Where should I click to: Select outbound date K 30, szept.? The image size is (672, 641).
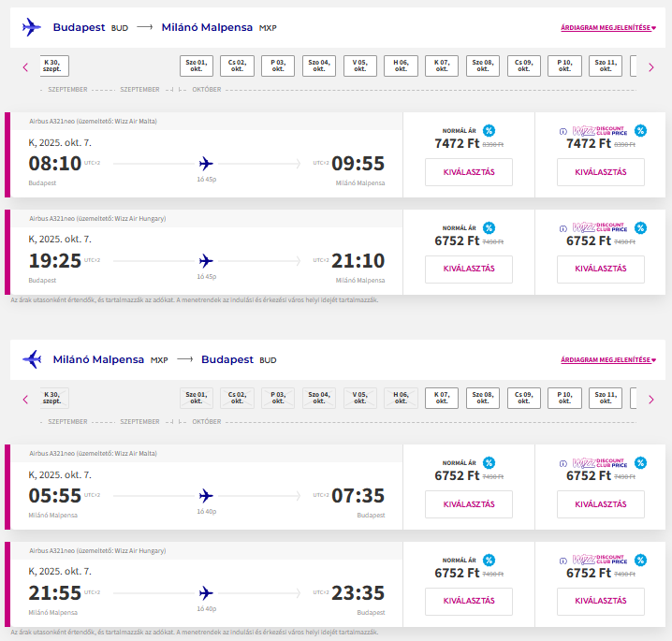pos(52,66)
